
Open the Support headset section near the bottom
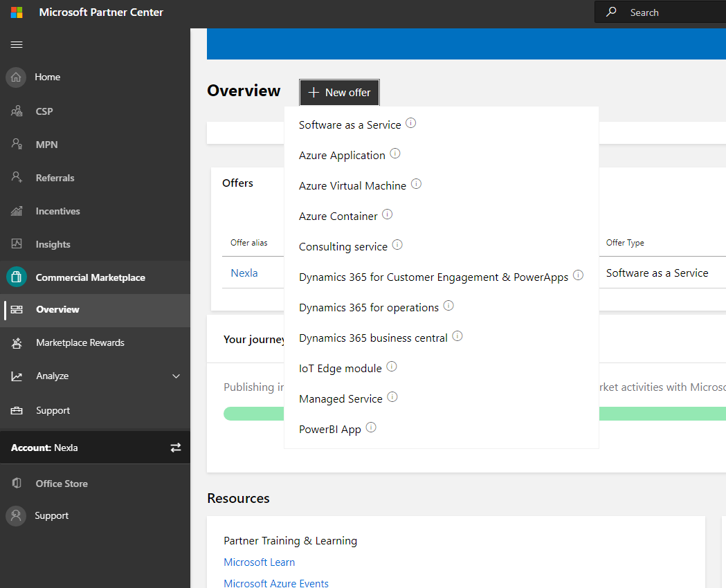click(x=15, y=515)
